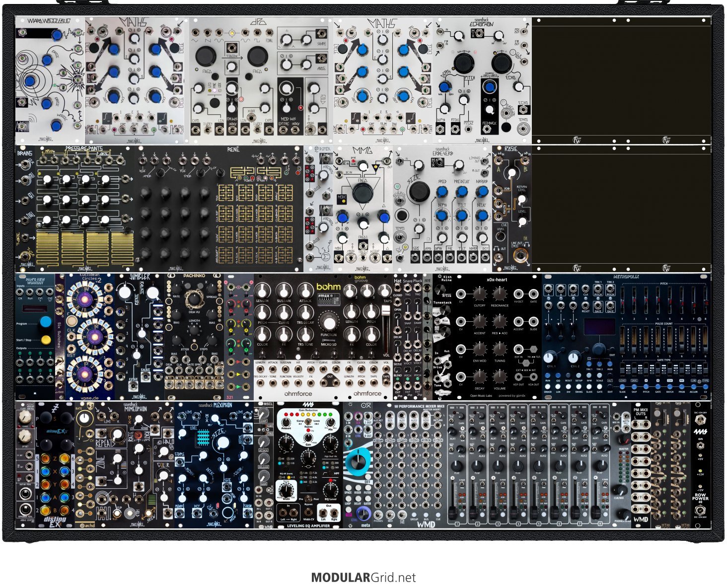Click the x0x-heart ENV MOD knob

pos(479,350)
